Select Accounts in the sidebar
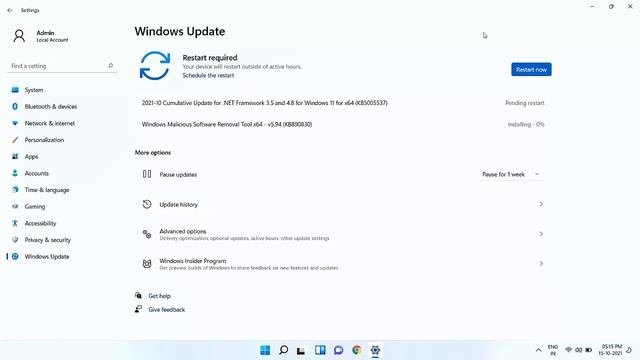The image size is (640, 360). (61, 173)
